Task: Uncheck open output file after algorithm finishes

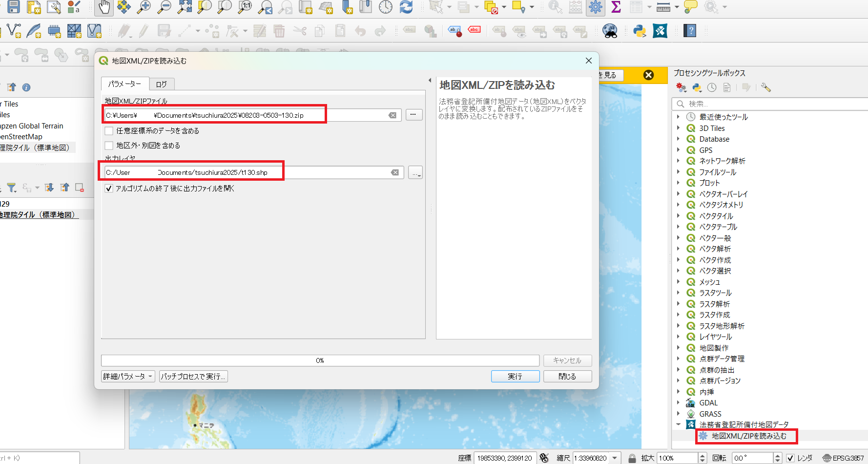Action: coord(109,189)
